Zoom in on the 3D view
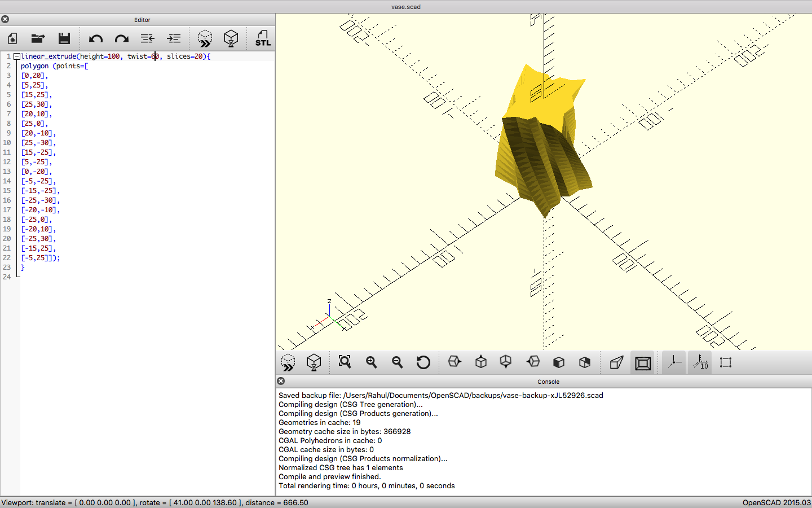Screen dimensions: 812x508 371,362
